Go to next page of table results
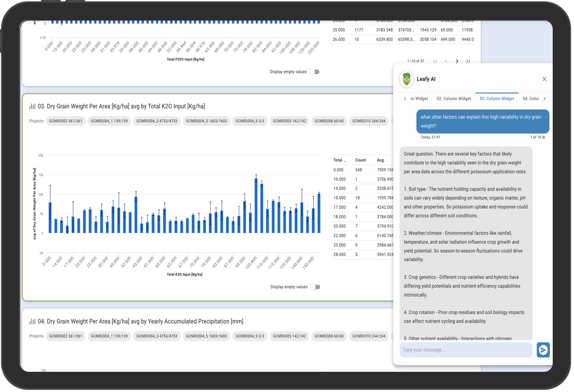Viewport: 574px width, 392px height. point(457,61)
